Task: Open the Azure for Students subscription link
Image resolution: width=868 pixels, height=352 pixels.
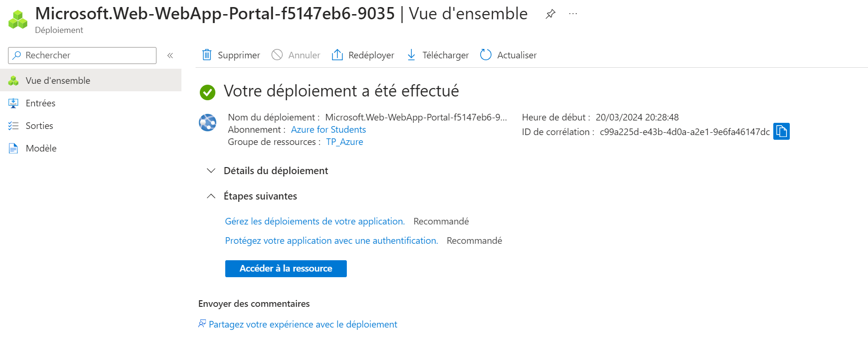Action: pos(328,129)
